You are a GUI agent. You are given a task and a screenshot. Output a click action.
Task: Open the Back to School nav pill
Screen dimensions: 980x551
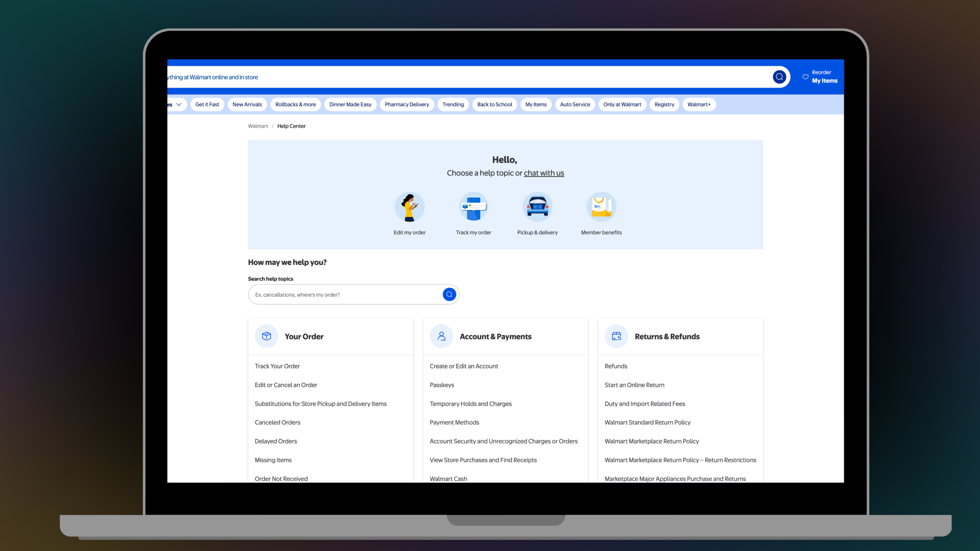coord(494,104)
